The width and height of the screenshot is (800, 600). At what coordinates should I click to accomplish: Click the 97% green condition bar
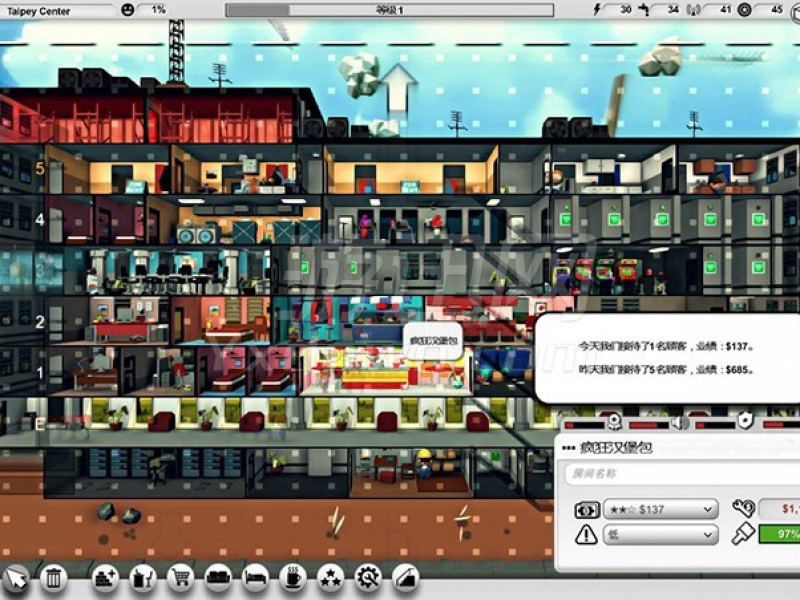coord(780,535)
